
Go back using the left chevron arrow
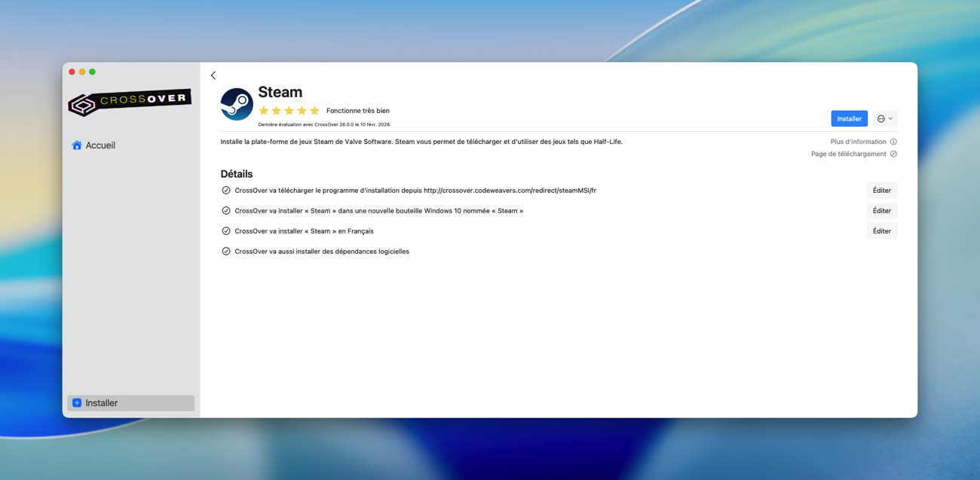(213, 75)
